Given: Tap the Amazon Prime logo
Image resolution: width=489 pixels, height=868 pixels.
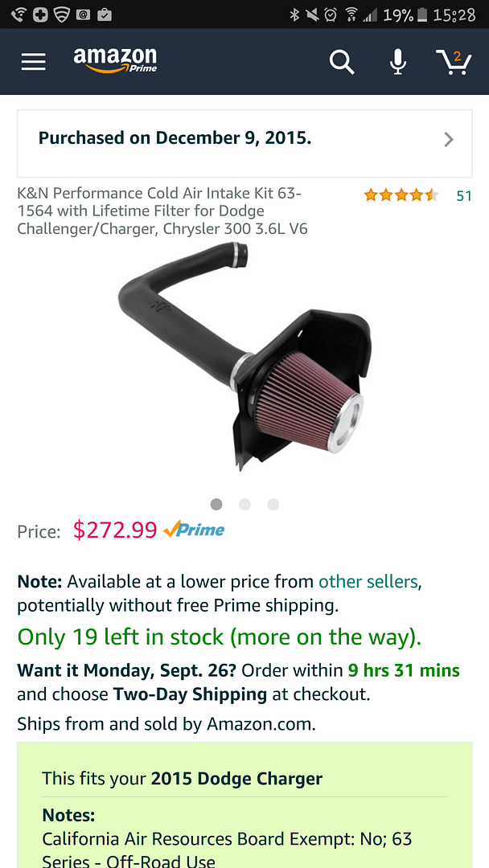Looking at the screenshot, I should [115, 60].
